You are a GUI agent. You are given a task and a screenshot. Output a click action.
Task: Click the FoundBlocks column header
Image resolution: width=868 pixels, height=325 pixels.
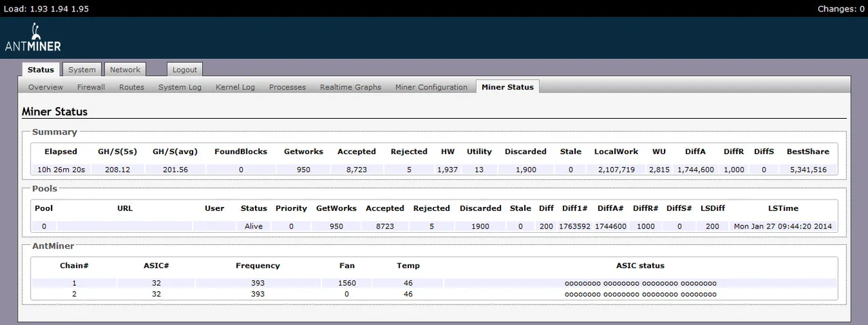coord(241,152)
